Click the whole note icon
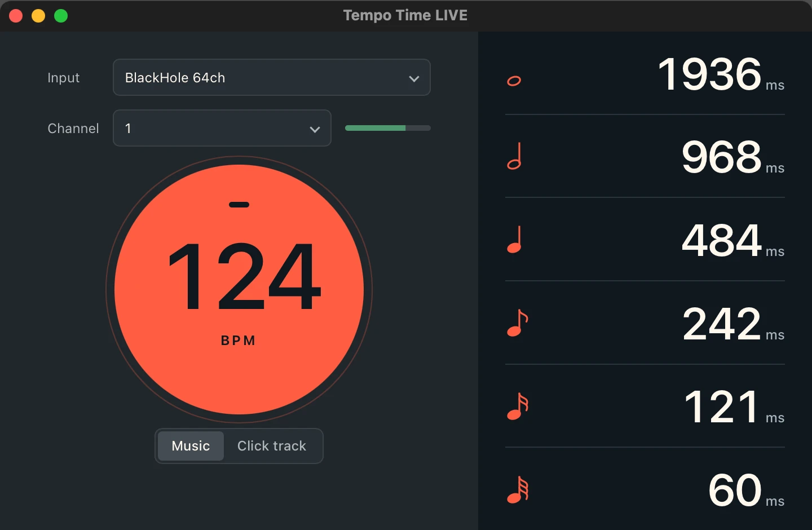The height and width of the screenshot is (530, 812). [x=514, y=81]
